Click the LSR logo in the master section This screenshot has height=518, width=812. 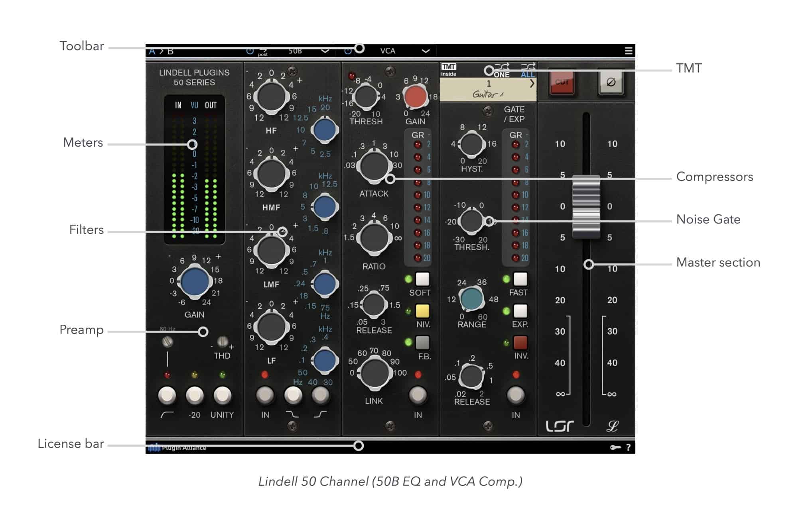560,426
